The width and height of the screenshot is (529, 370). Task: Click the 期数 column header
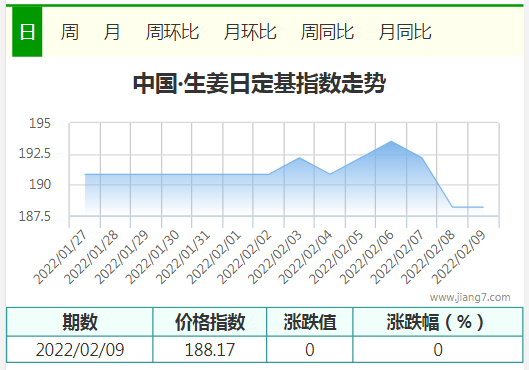coord(80,322)
